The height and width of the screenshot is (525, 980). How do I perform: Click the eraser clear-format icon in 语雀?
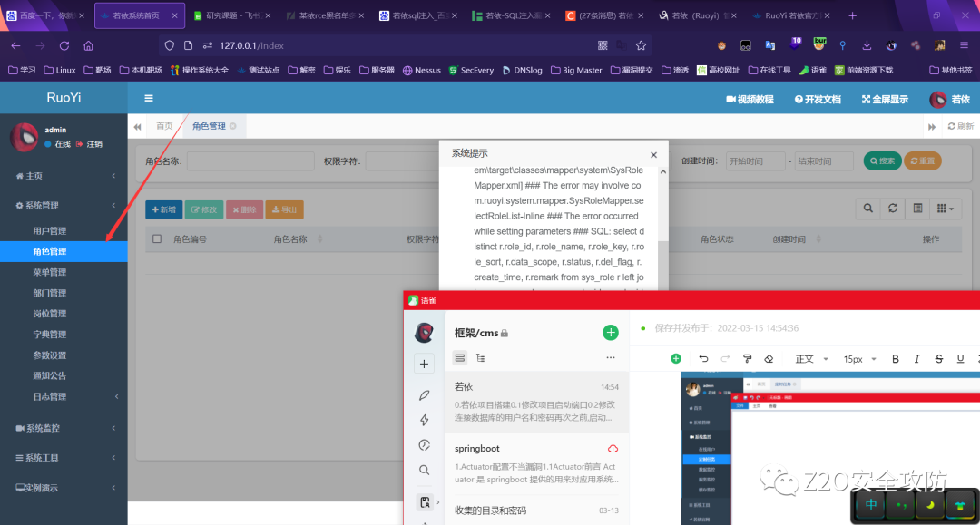769,358
